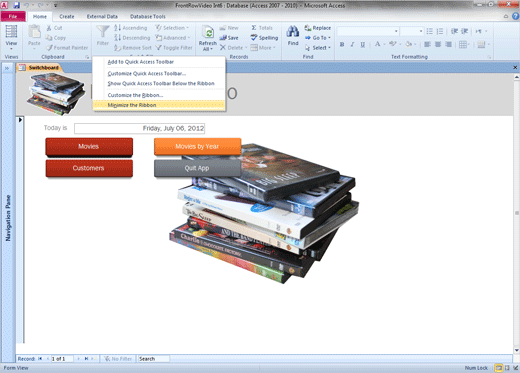This screenshot has width=520, height=373.
Task: Click the Italic formatting icon
Action: tap(352, 44)
